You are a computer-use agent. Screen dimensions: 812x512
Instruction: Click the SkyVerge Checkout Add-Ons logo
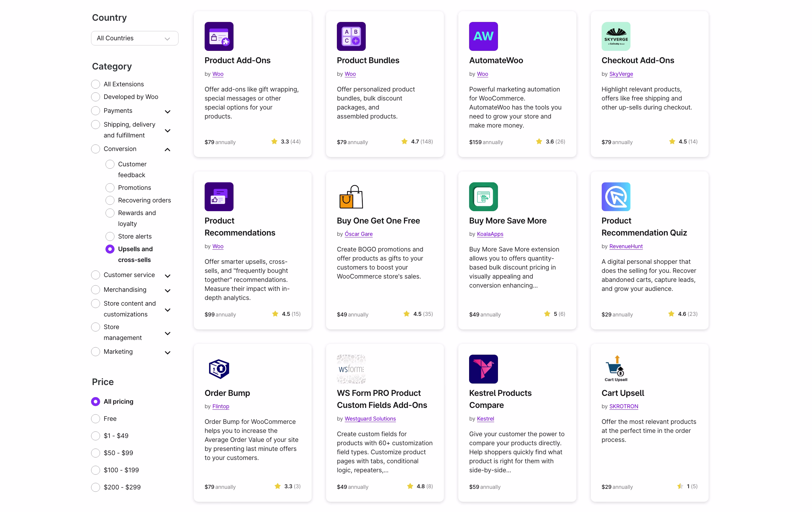coord(616,36)
